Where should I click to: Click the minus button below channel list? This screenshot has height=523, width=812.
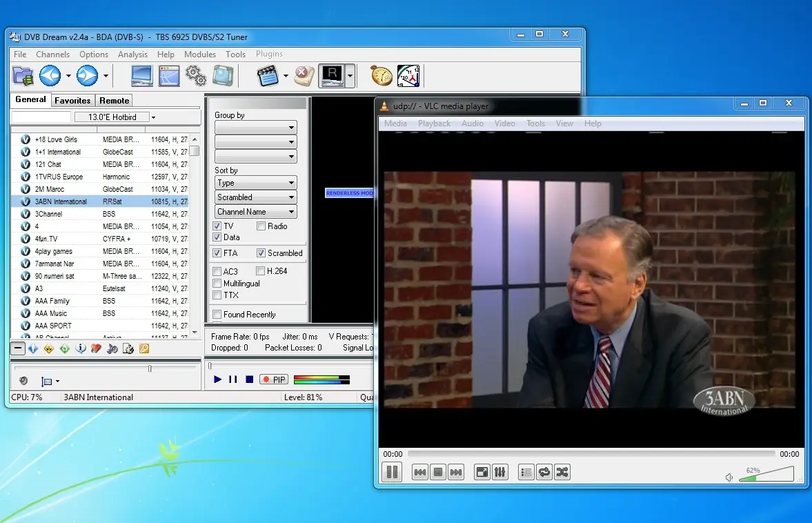(18, 348)
